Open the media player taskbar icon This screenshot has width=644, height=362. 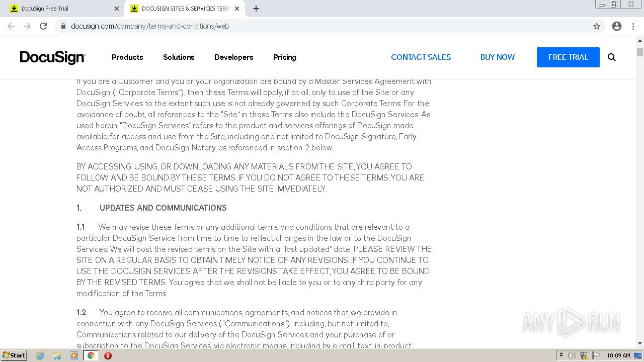coord(74,355)
